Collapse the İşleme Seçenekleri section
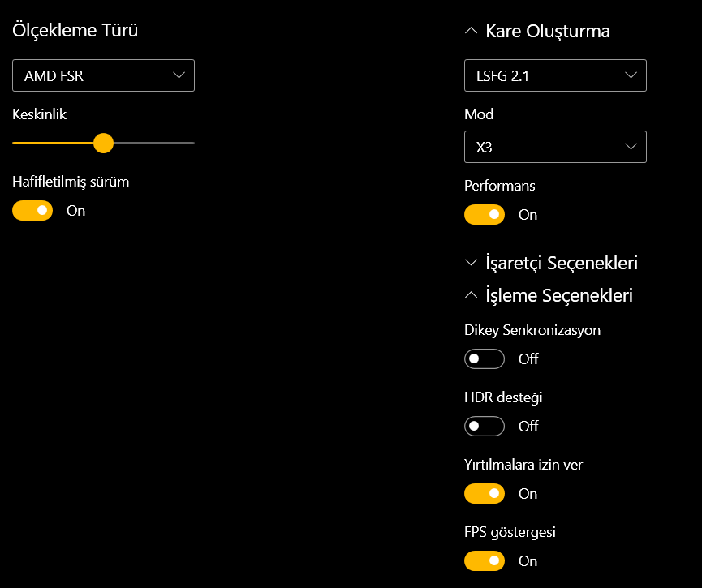 tap(471, 295)
